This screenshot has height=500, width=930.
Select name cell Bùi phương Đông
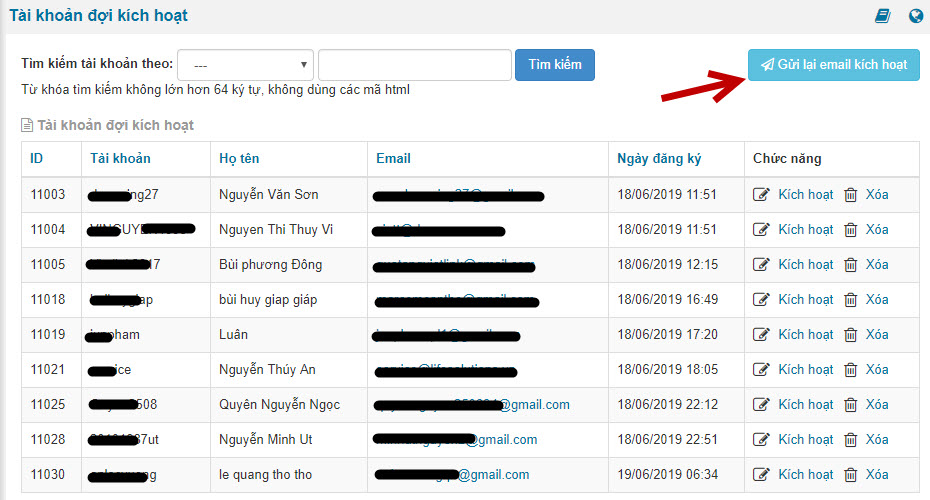(x=270, y=265)
